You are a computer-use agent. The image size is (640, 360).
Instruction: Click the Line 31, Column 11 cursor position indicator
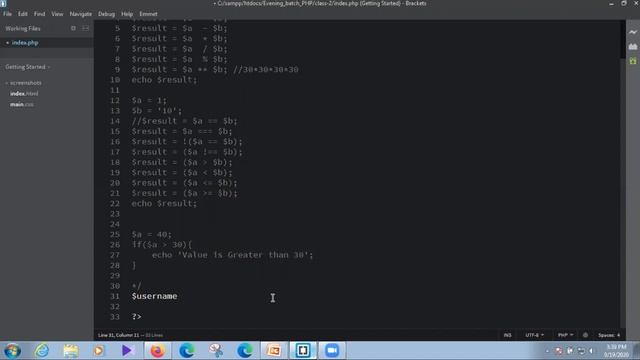coord(118,335)
